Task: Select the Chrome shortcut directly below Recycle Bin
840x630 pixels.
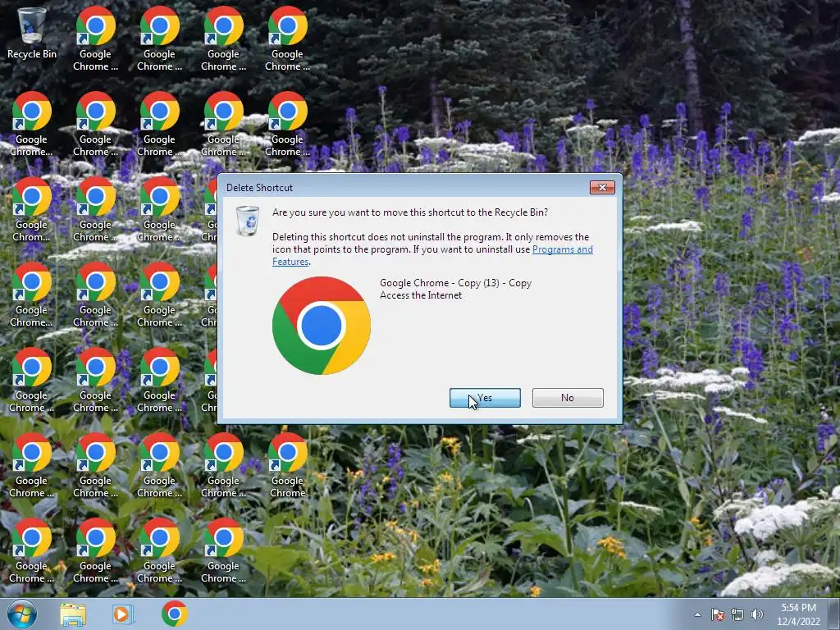Action: pos(31,125)
